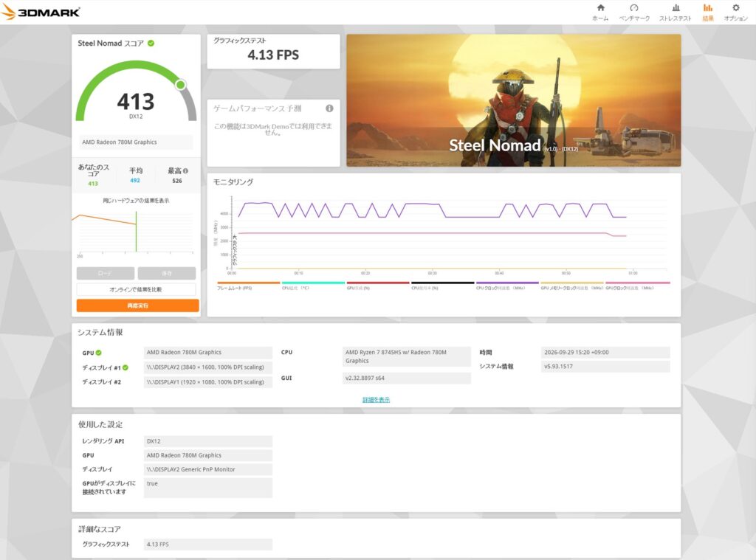Click the AMD Ryzen 7 8745HS CPU value

[407, 356]
